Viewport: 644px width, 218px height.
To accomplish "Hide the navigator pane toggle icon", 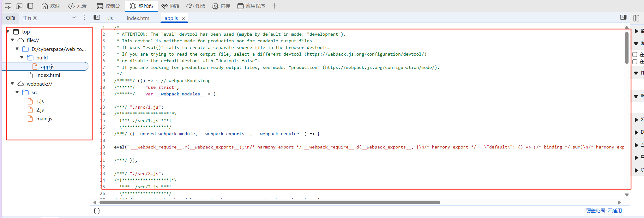I will tap(97, 17).
